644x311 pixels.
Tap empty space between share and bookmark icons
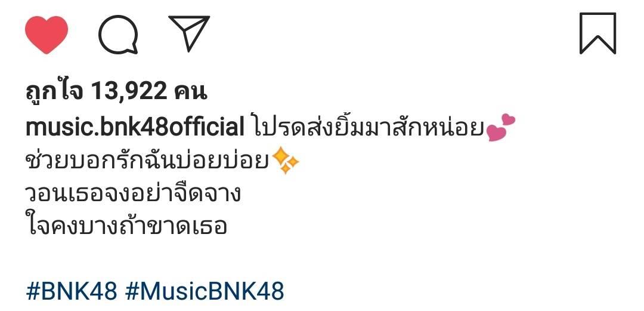394,34
